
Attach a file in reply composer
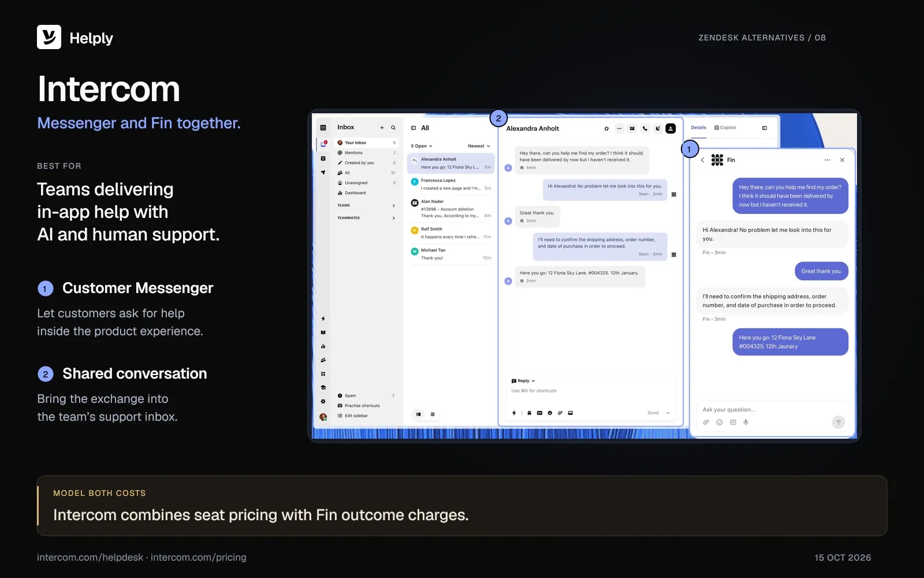tap(560, 413)
